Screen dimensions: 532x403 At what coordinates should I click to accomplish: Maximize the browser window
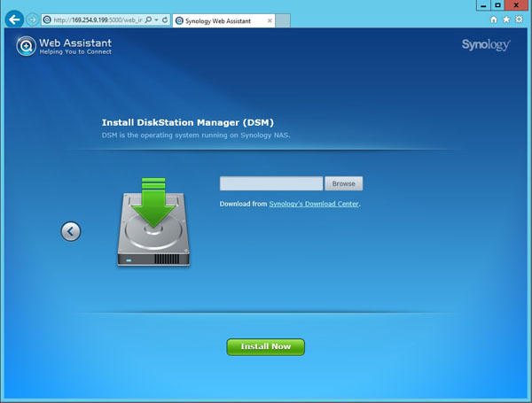pyautogui.click(x=497, y=5)
